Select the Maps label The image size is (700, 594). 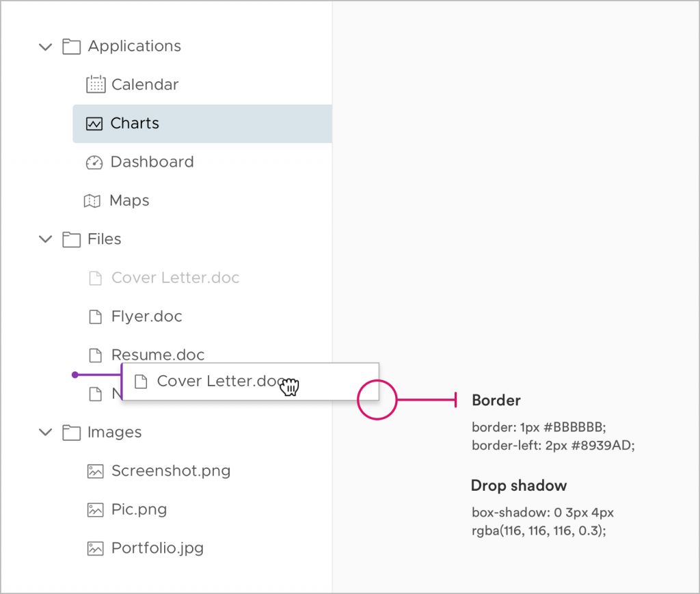129,201
